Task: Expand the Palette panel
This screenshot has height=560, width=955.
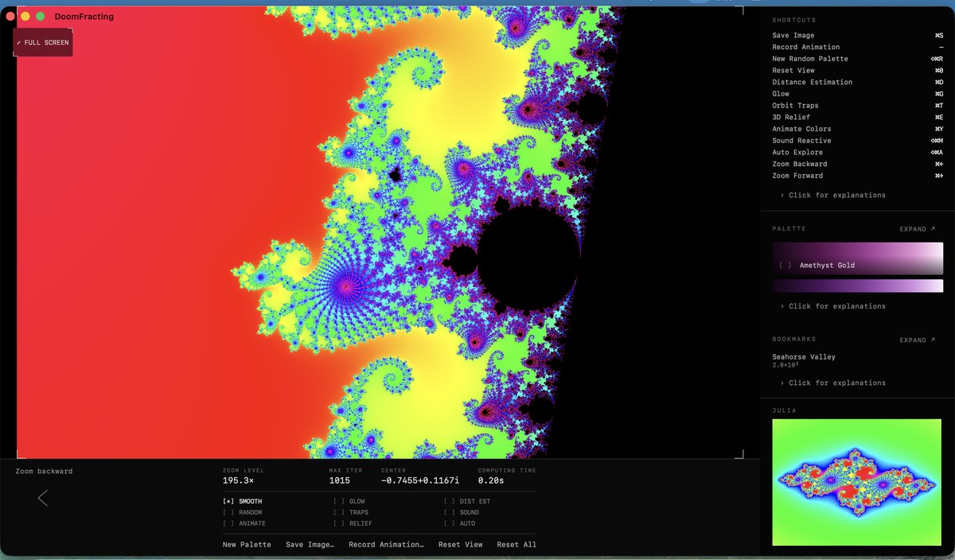Action: [918, 229]
